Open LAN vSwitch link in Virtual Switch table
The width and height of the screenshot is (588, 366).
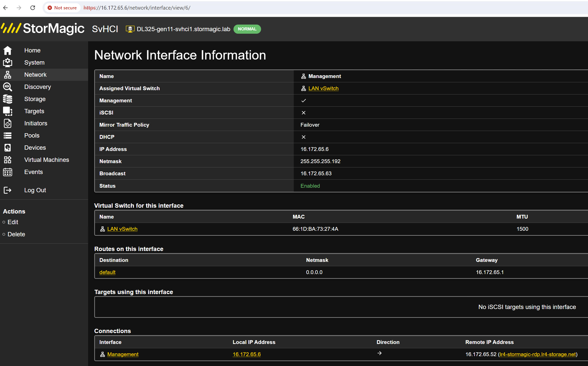click(122, 229)
